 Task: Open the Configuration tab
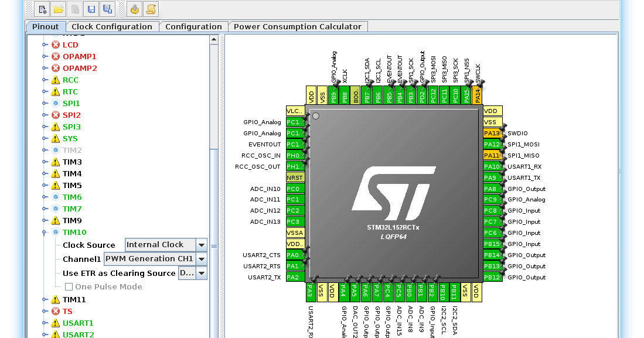(193, 27)
